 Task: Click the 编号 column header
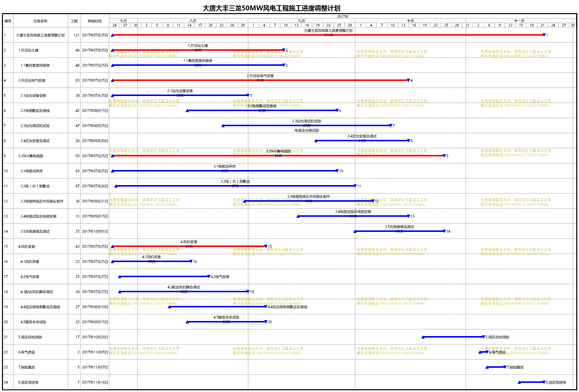8,21
